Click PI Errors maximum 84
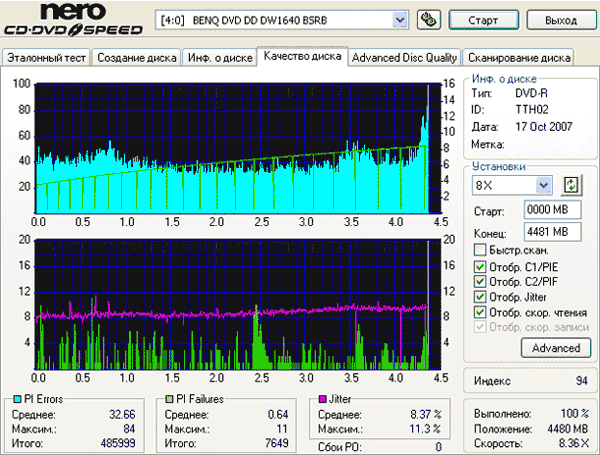Viewport: 600px width, 455px height. pyautogui.click(x=129, y=429)
